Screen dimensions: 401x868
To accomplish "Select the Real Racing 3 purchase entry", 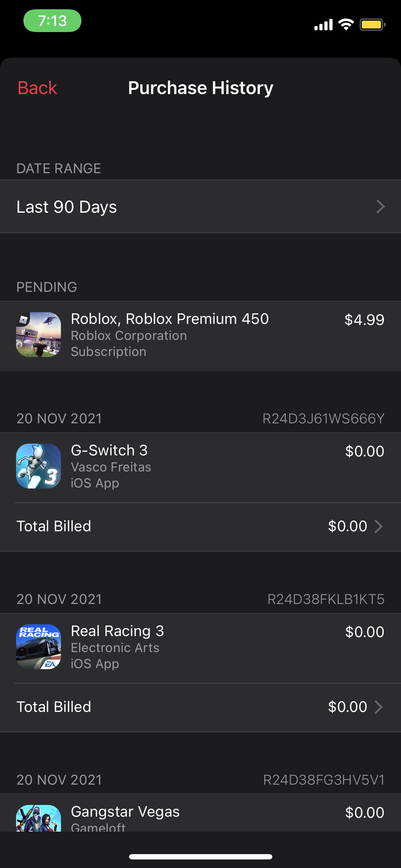I will [x=200, y=648].
